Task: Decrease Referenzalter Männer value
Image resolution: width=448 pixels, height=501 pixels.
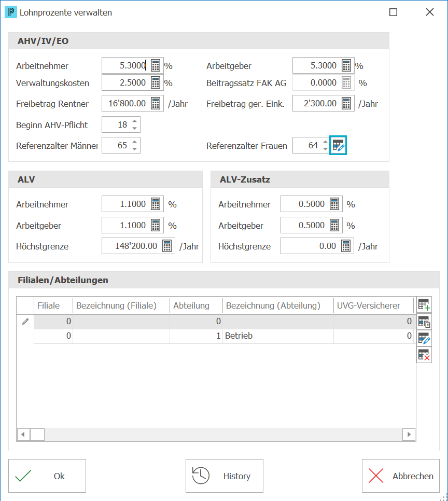Action: coord(134,149)
